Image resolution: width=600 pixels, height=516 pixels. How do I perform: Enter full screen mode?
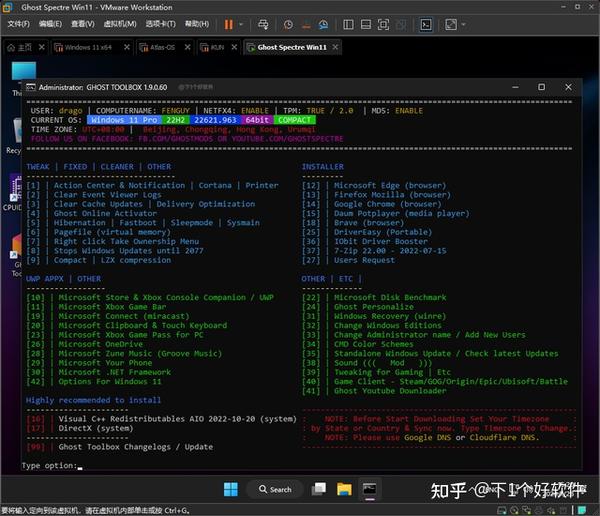[383, 24]
